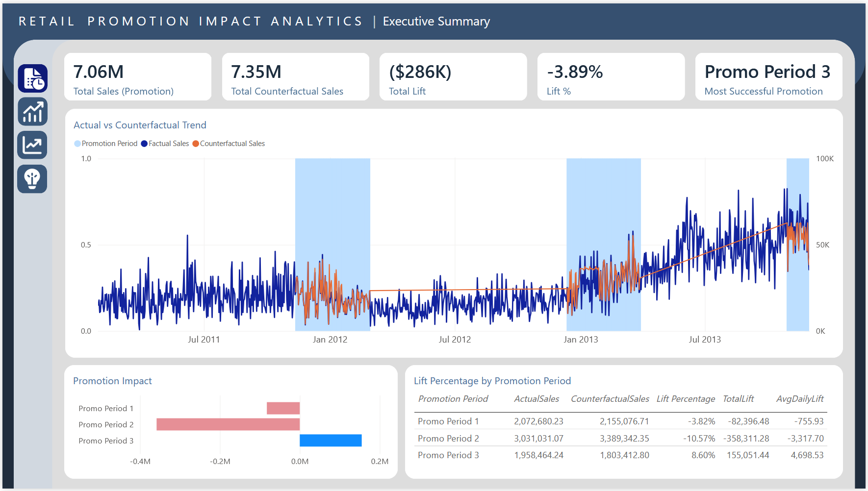The width and height of the screenshot is (868, 491).
Task: Open the lightbulb insights page icon
Action: 32,179
